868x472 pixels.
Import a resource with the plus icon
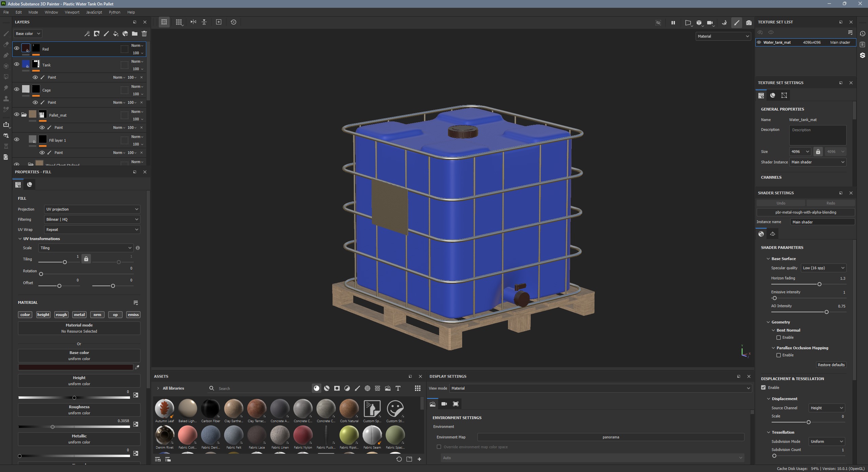(x=419, y=459)
